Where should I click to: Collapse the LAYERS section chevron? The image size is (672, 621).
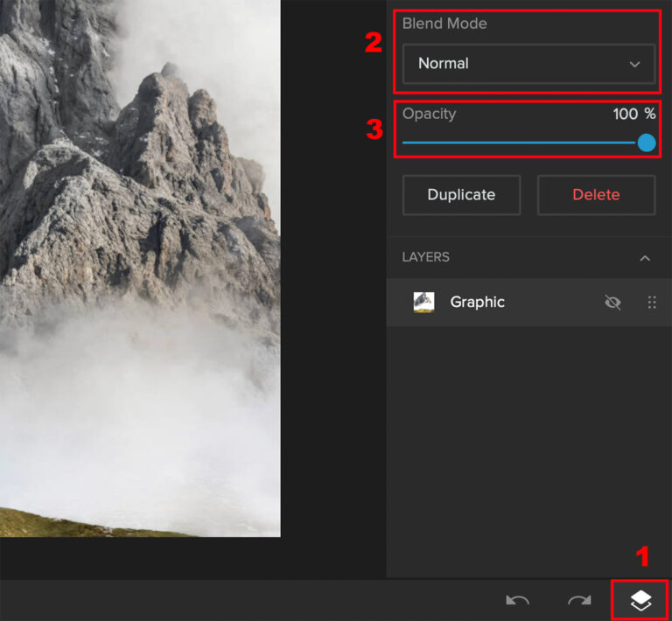(x=645, y=258)
